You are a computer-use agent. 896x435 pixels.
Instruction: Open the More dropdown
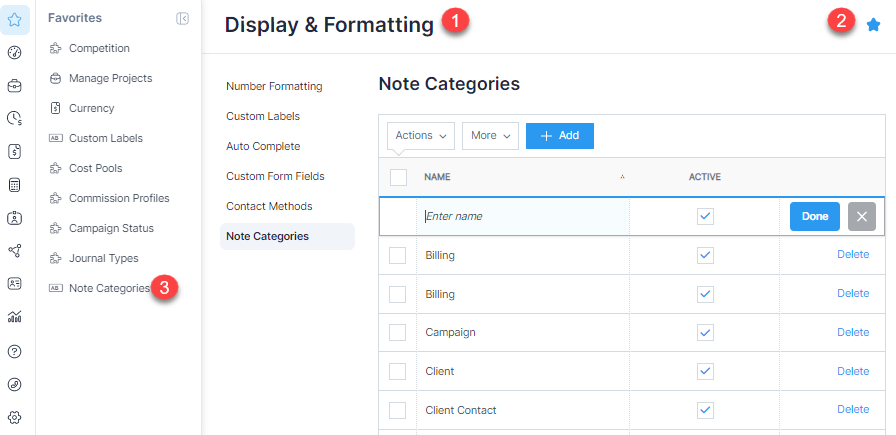[490, 136]
